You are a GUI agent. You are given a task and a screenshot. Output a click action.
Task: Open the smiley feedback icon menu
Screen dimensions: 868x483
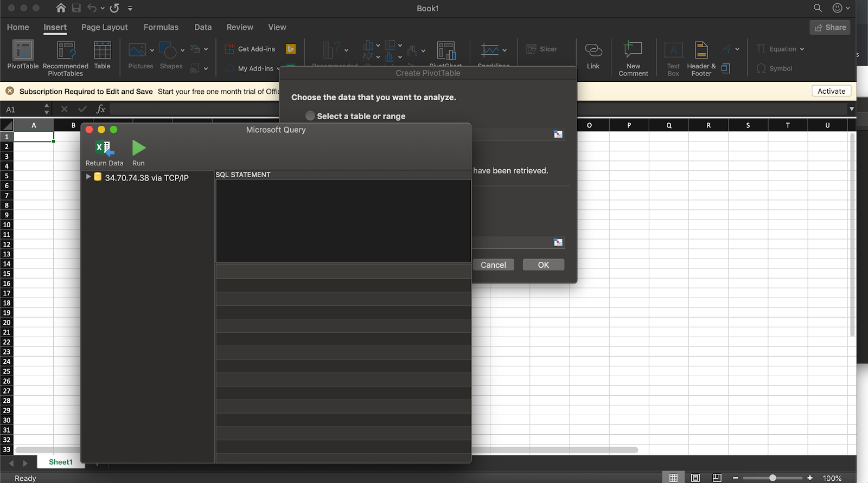coord(841,8)
